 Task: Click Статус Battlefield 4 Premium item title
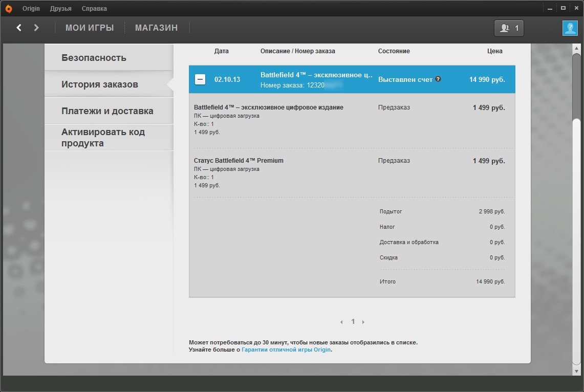(239, 161)
